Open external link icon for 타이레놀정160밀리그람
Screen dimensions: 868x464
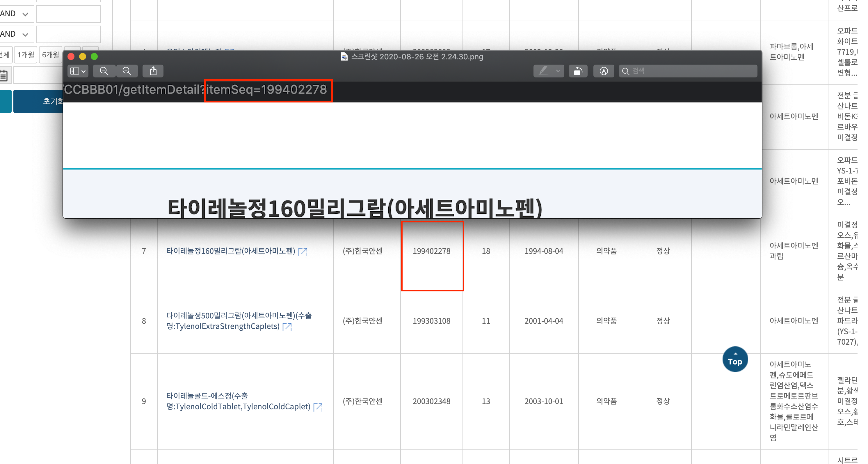click(303, 252)
